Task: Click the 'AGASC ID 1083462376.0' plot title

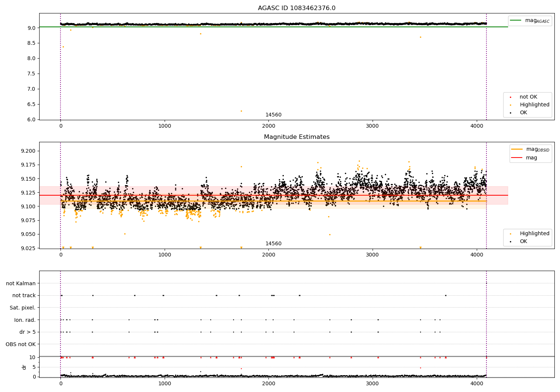Action: (x=296, y=8)
